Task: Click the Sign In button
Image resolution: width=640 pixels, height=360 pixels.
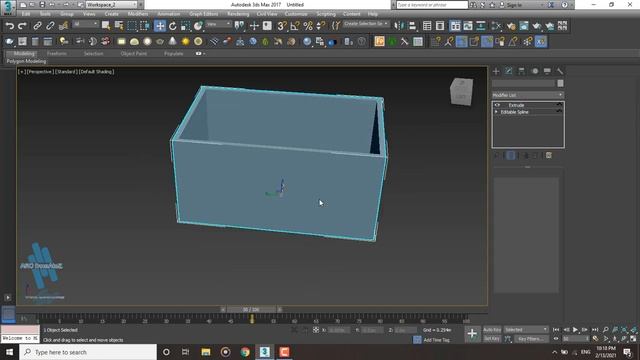Action: tap(514, 5)
